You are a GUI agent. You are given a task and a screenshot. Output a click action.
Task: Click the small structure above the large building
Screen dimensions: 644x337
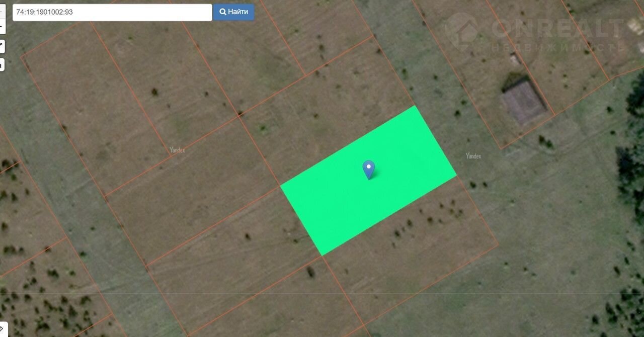click(515, 59)
